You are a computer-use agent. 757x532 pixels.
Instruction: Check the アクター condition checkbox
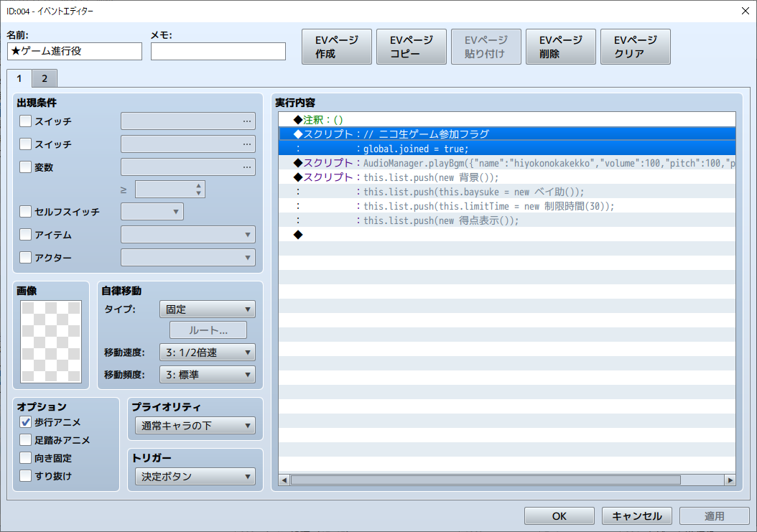pos(26,257)
